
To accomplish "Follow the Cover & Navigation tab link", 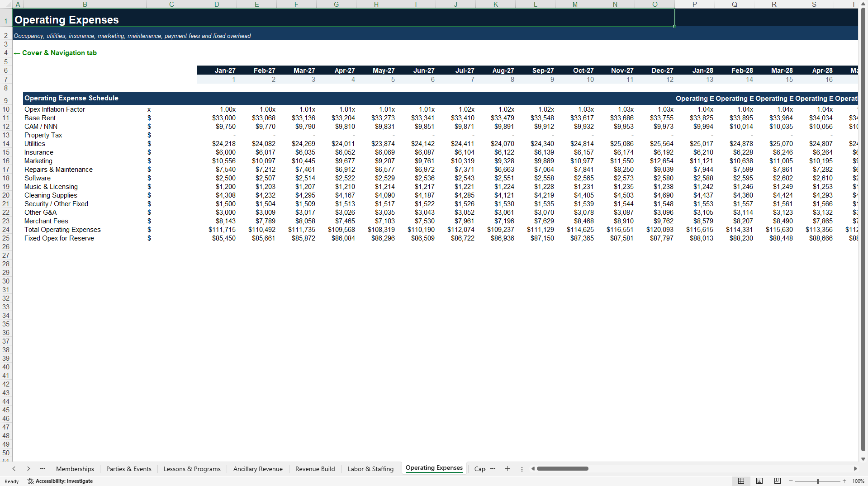I will pyautogui.click(x=55, y=53).
